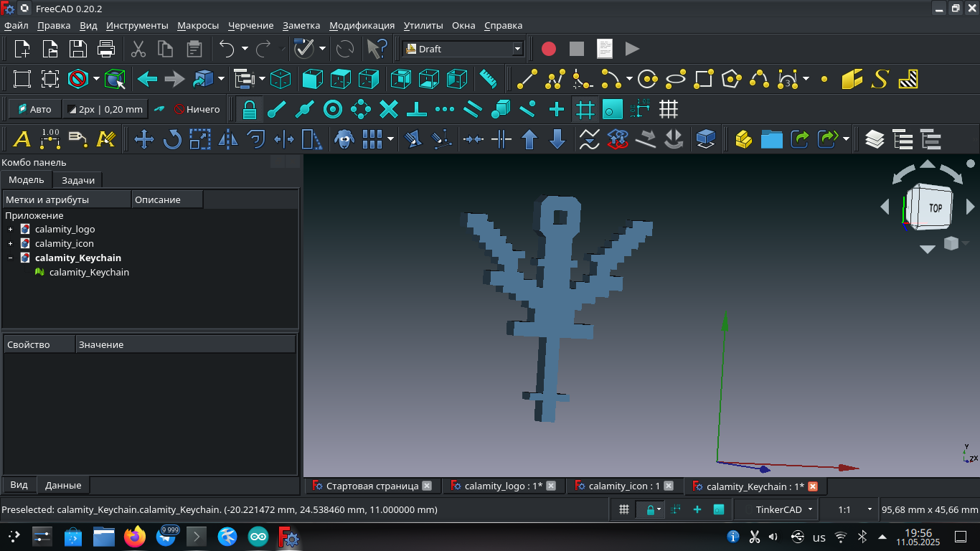Viewport: 980px width, 551px height.
Task: Open the Файл menu
Action: click(x=16, y=25)
